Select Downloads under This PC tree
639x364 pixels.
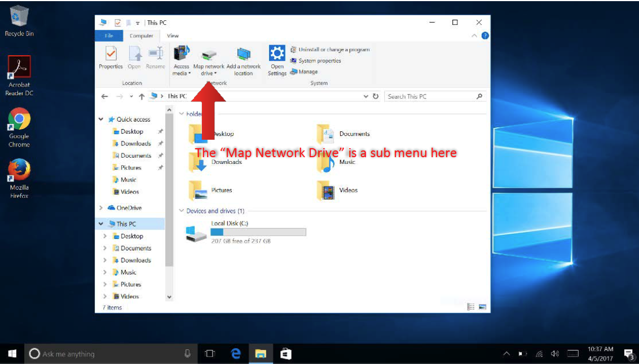click(136, 260)
